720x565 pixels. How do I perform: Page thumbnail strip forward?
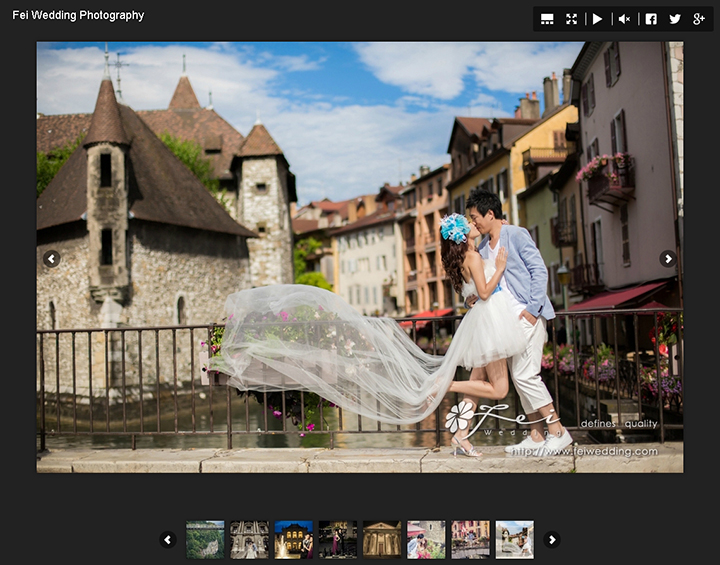(552, 539)
